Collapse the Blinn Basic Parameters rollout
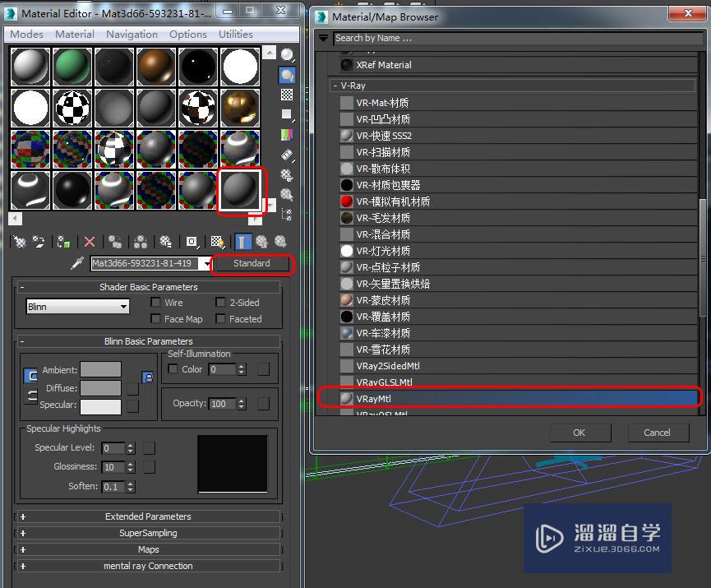The image size is (711, 588). click(148, 341)
